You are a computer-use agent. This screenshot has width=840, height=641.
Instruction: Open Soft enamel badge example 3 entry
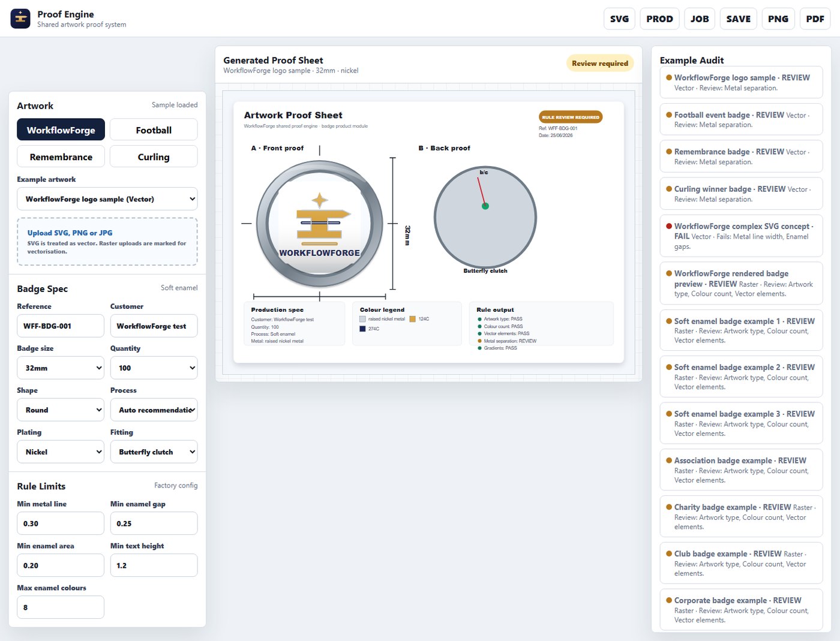click(x=741, y=423)
